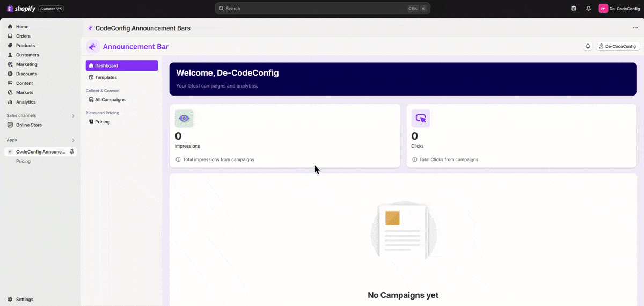644x306 pixels.
Task: Click the Discounts percent icon
Action: [10, 74]
